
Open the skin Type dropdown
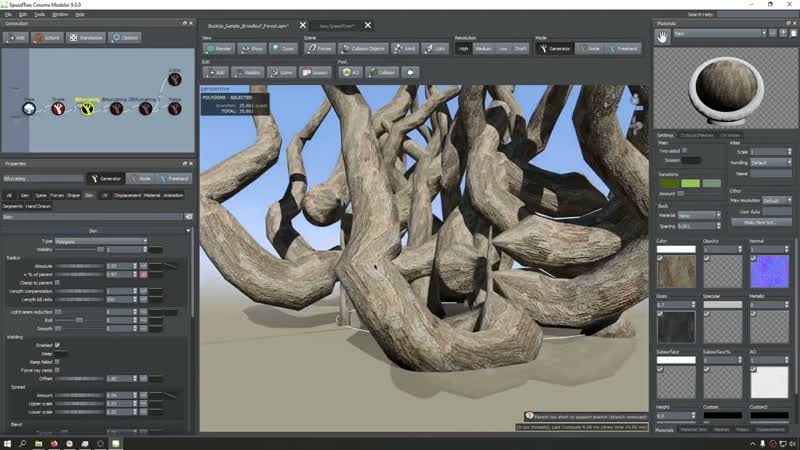click(x=101, y=241)
